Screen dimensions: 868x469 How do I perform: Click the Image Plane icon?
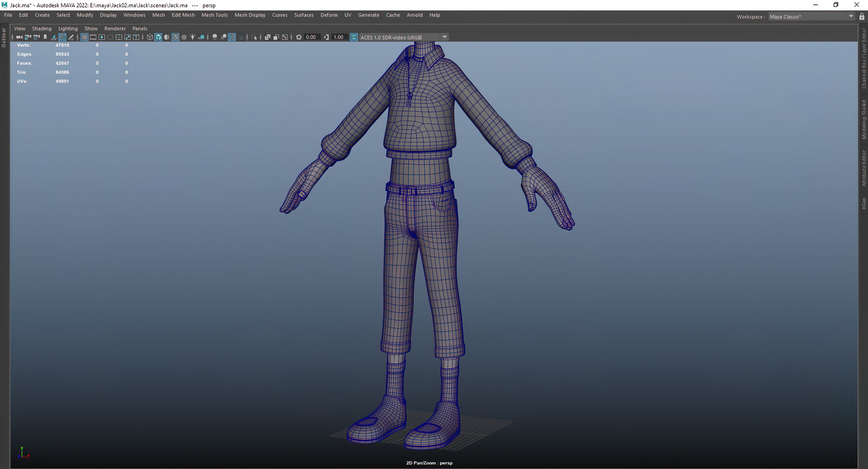pyautogui.click(x=54, y=37)
